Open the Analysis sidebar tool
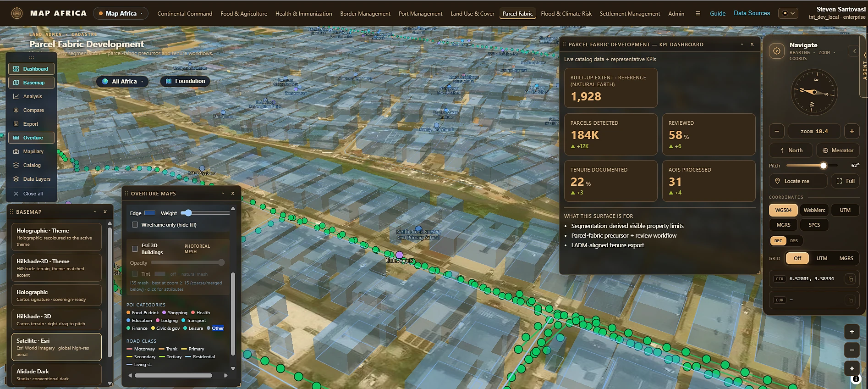Viewport: 868px width, 389px height. pos(31,96)
